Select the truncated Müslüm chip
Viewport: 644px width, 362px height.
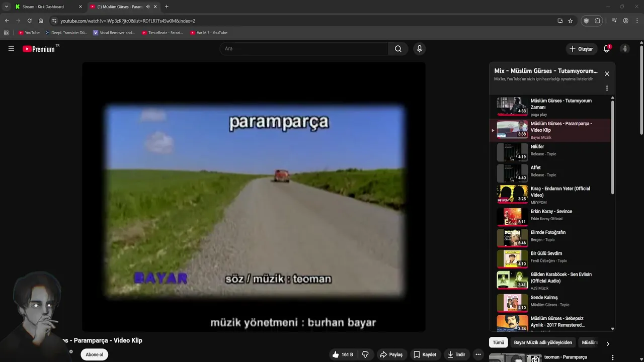[x=590, y=342]
